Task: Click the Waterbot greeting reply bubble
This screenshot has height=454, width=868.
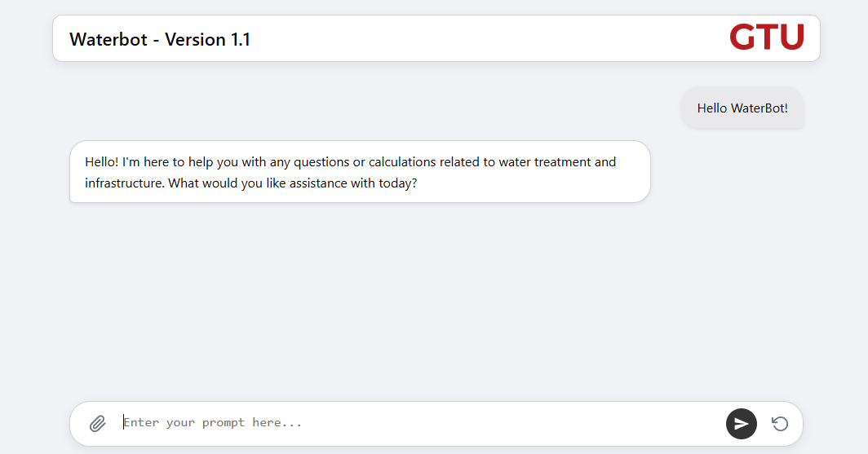Action: [360, 172]
